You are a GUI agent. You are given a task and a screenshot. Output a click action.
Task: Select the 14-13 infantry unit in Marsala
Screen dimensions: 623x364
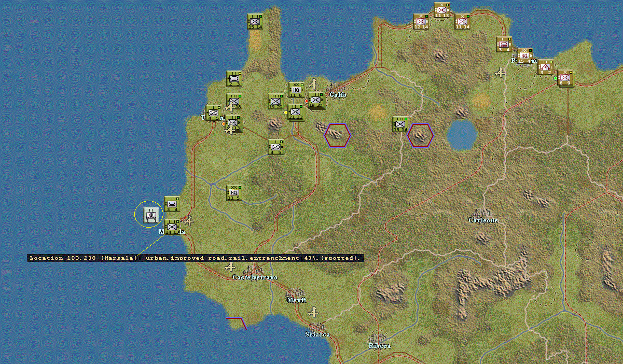[x=172, y=227]
